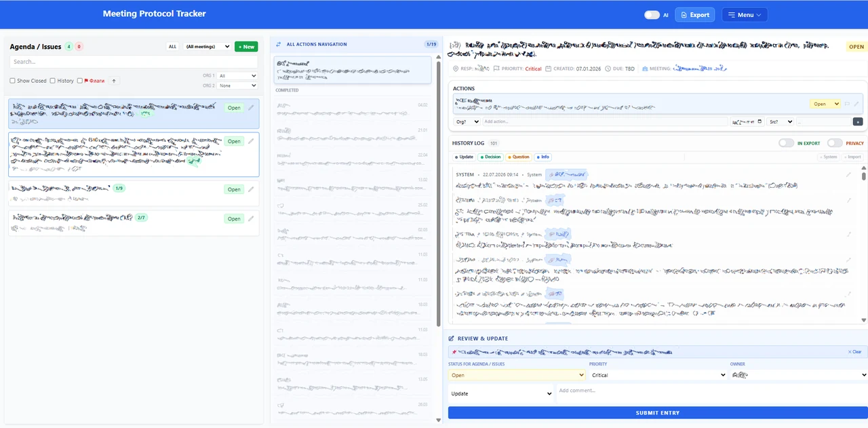Click the people icon next to MEETING
The width and height of the screenshot is (868, 428).
click(x=644, y=69)
